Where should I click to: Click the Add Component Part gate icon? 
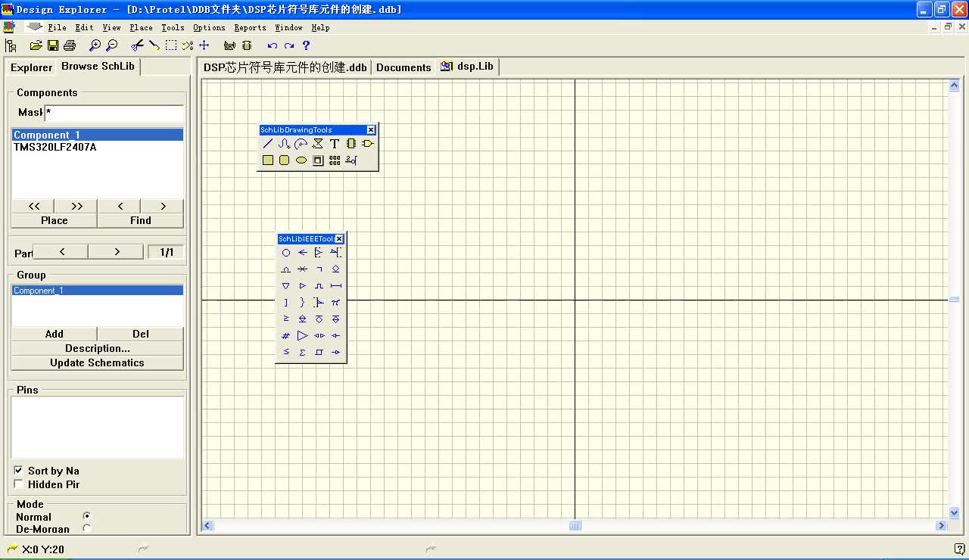[368, 144]
